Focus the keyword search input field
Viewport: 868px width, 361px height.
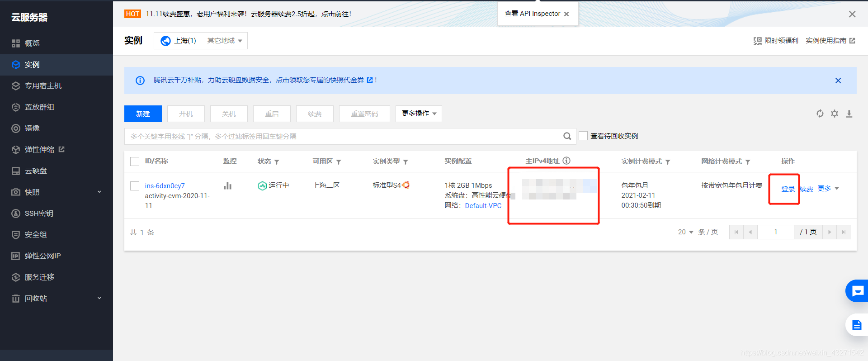click(x=344, y=136)
